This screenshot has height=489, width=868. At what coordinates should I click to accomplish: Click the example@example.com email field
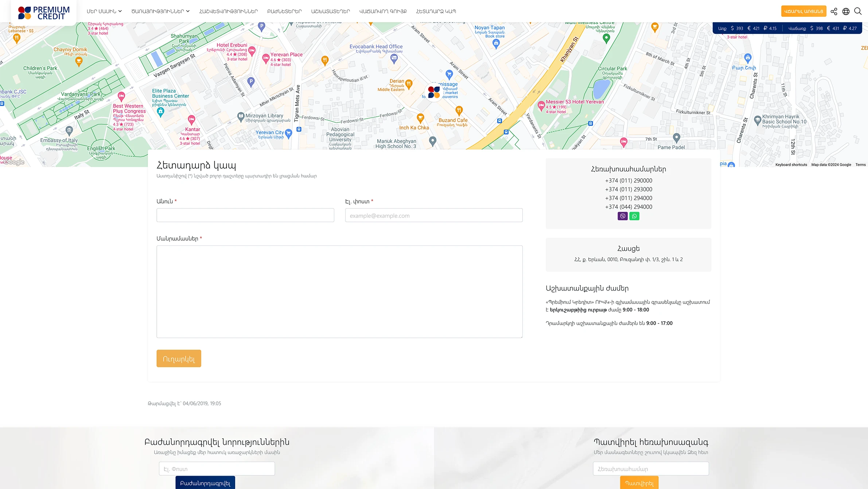coord(434,216)
